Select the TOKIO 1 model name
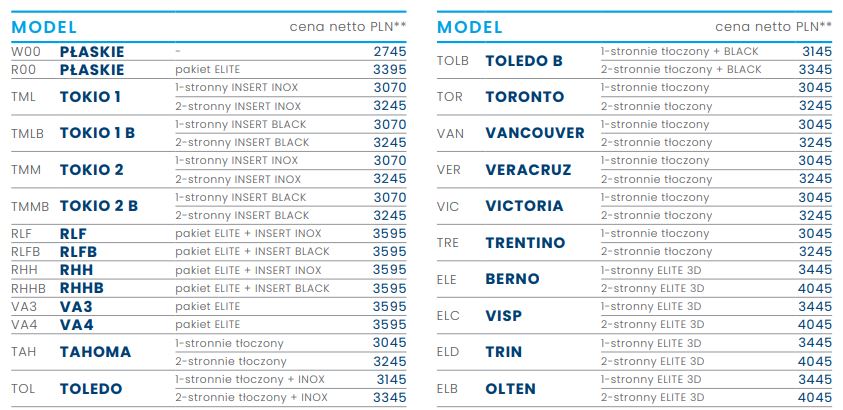This screenshot has height=410, width=843. [90, 97]
